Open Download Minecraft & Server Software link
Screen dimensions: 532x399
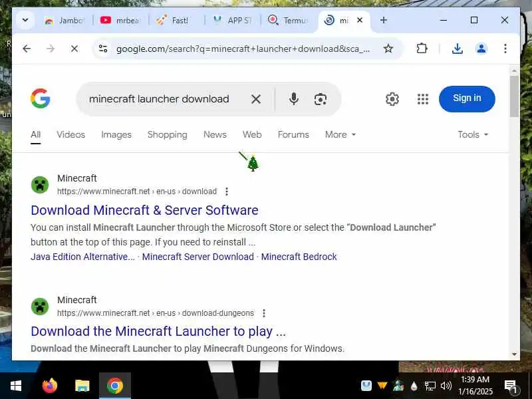tap(144, 210)
